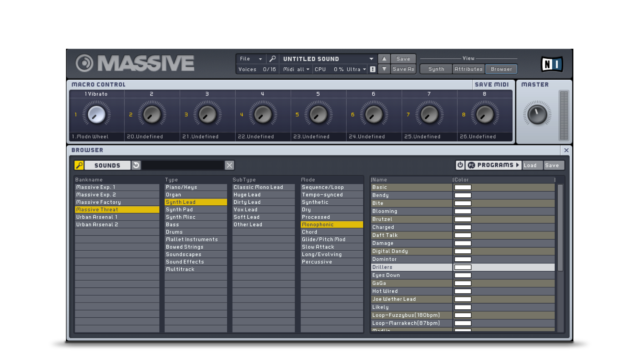The image size is (639, 364).
Task: Clear the browser search field with X
Action: 229,165
